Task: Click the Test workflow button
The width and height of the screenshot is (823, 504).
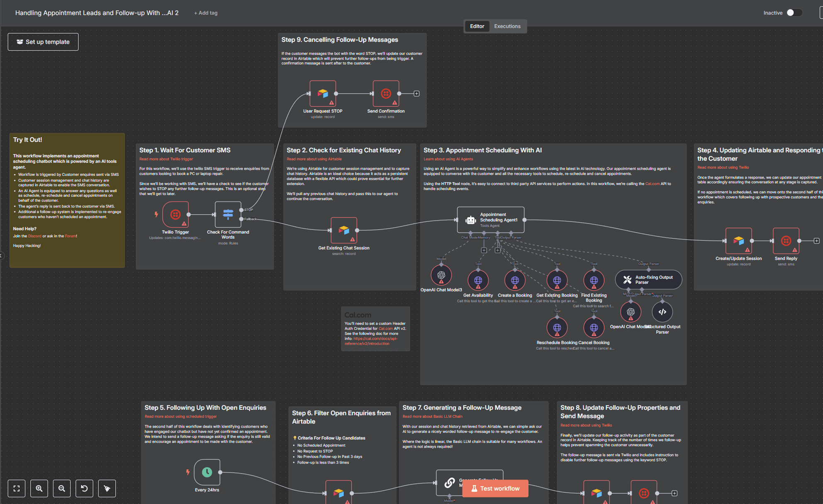Action: point(495,488)
